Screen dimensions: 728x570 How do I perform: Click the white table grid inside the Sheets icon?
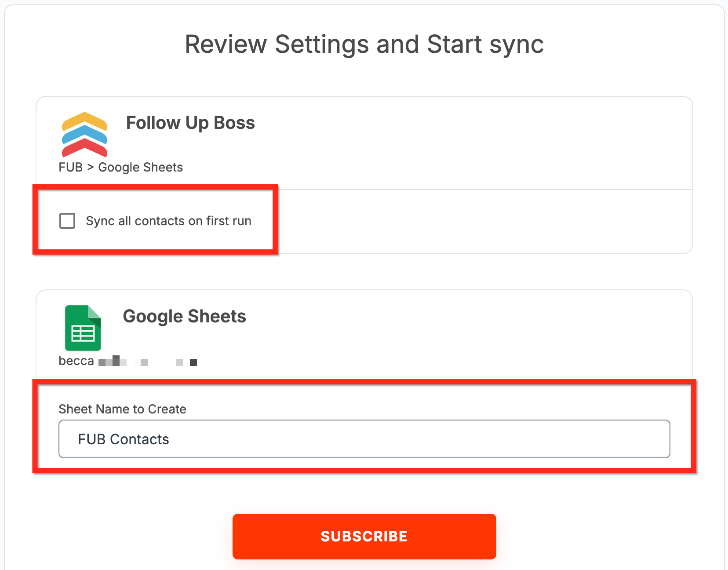[83, 334]
